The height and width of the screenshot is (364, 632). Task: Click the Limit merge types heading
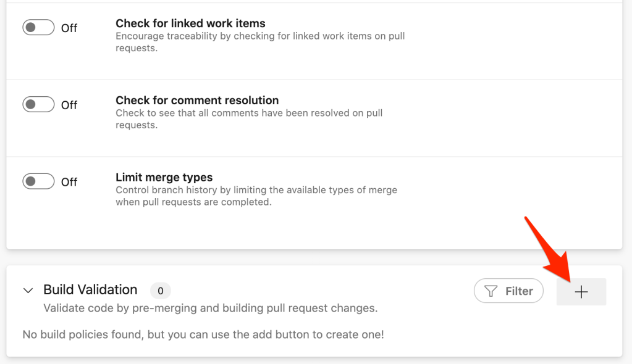(x=164, y=177)
